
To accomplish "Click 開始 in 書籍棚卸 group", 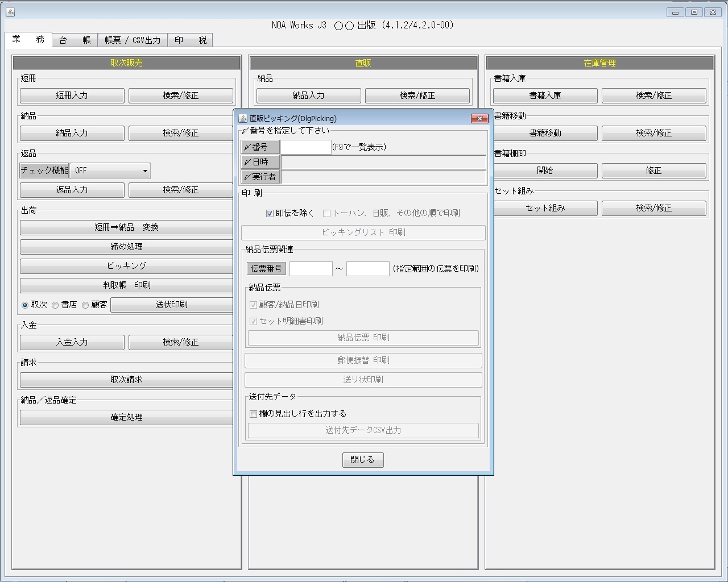I will click(545, 171).
